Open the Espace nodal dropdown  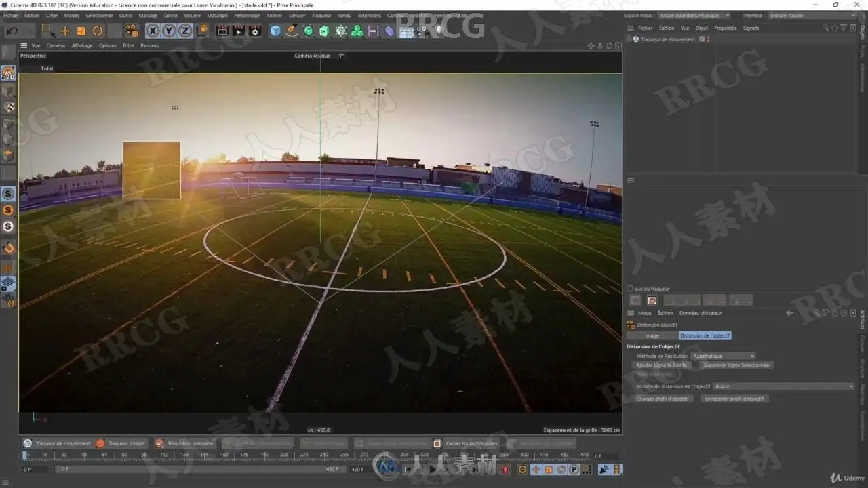pos(694,15)
